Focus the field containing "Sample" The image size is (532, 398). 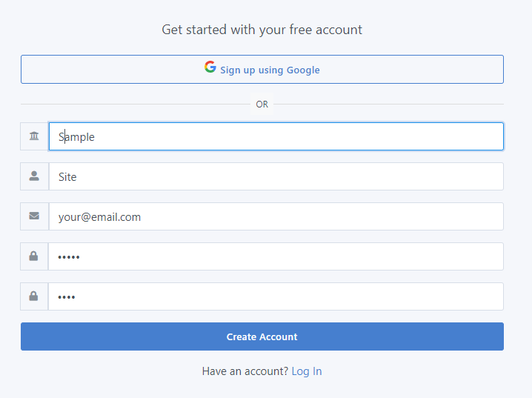click(276, 136)
